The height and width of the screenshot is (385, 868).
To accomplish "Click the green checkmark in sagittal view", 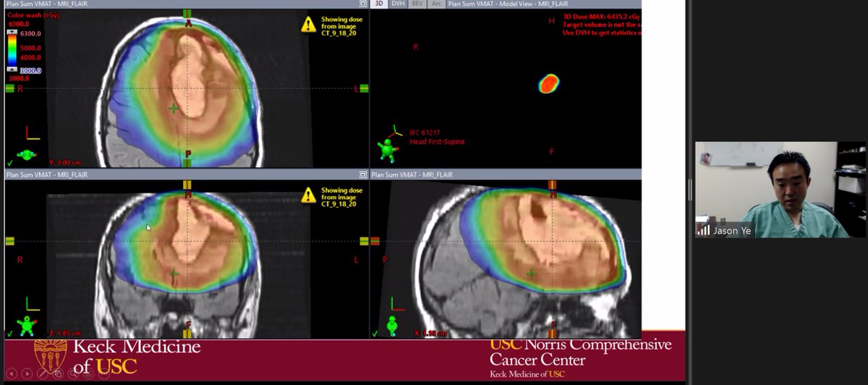I will pyautogui.click(x=374, y=334).
